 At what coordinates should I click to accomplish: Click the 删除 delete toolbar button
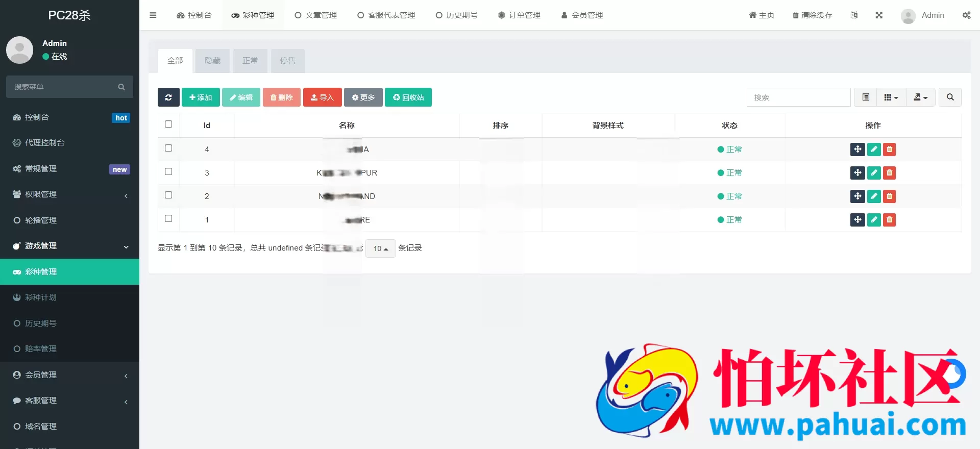[x=282, y=97]
